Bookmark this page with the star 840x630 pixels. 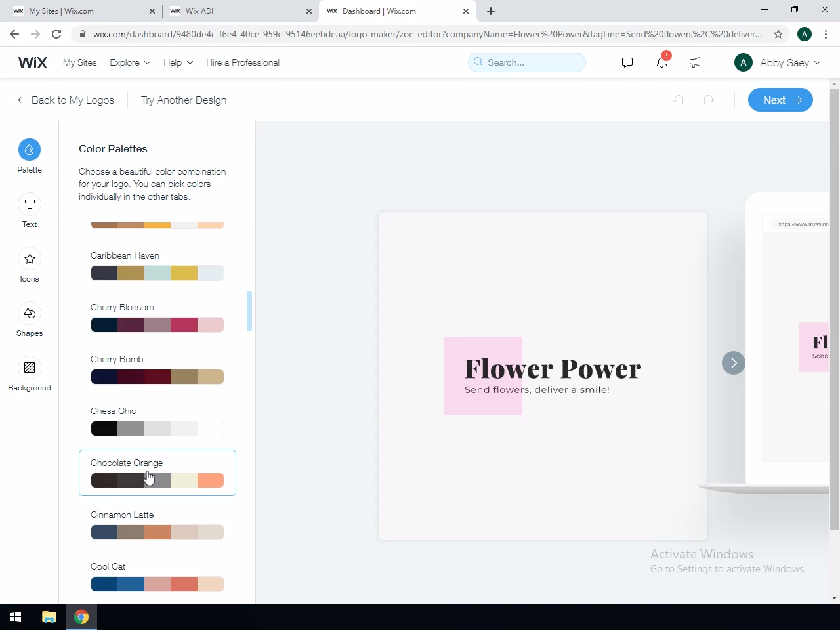click(x=778, y=34)
